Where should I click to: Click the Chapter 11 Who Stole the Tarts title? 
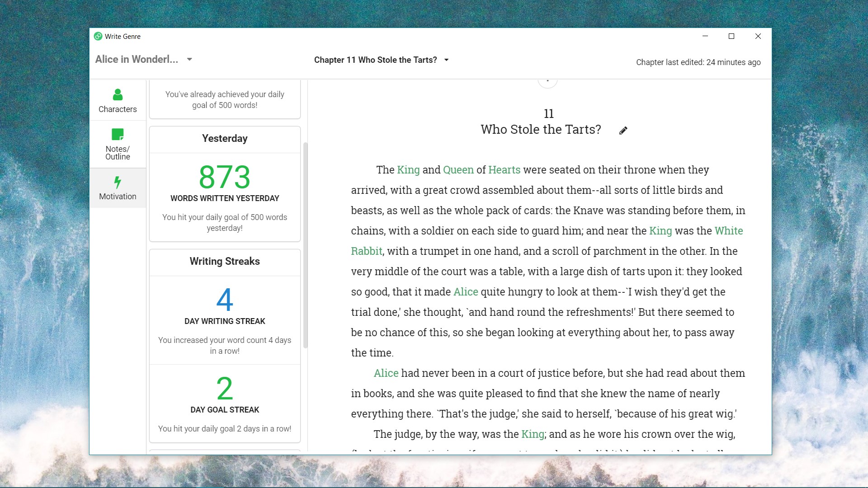point(375,60)
